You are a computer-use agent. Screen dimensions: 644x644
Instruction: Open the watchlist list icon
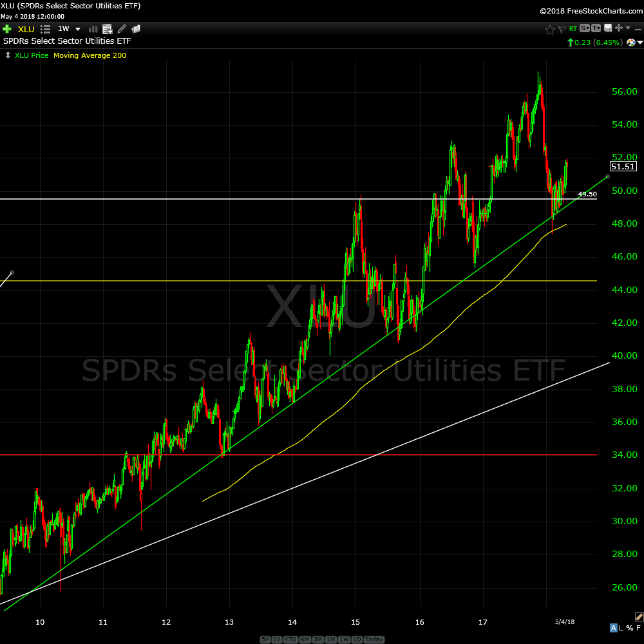tap(45, 29)
